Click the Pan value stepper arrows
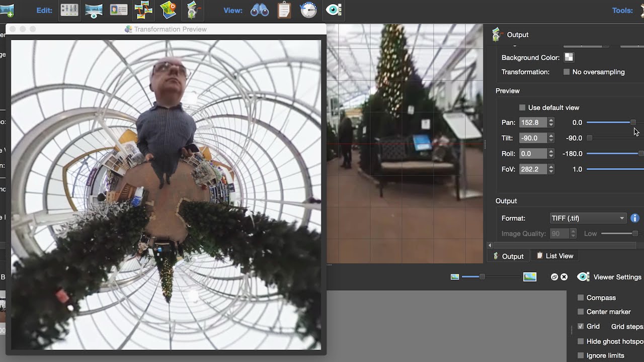Screen dimensions: 644x362 point(551,123)
